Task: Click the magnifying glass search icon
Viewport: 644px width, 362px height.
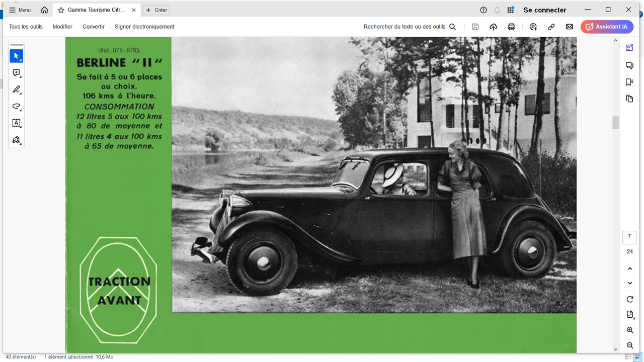Action: tap(452, 27)
